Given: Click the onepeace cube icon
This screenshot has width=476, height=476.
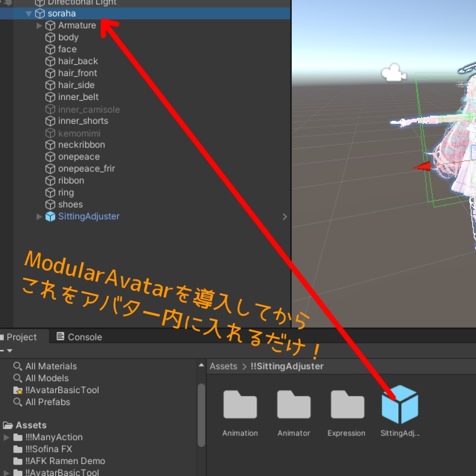Looking at the screenshot, I should (x=50, y=157).
